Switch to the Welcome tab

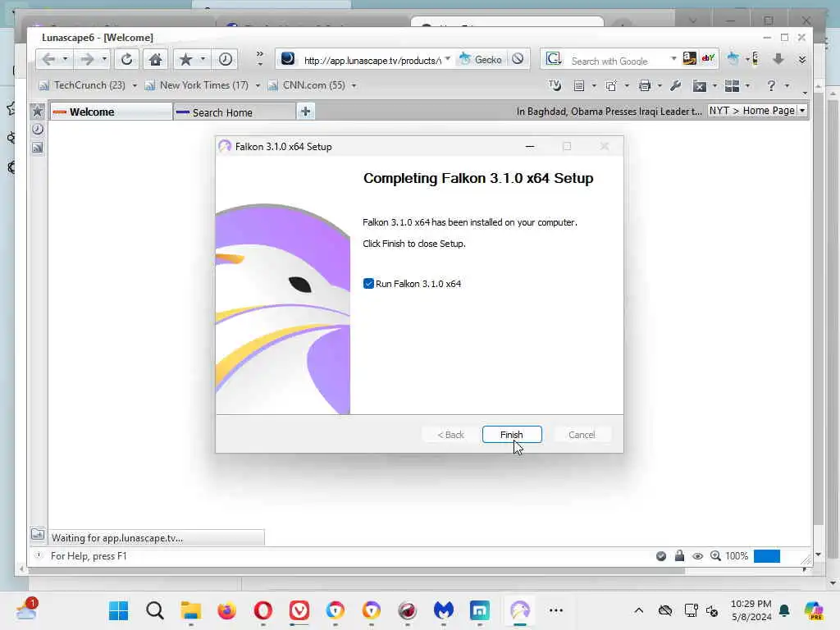112,112
